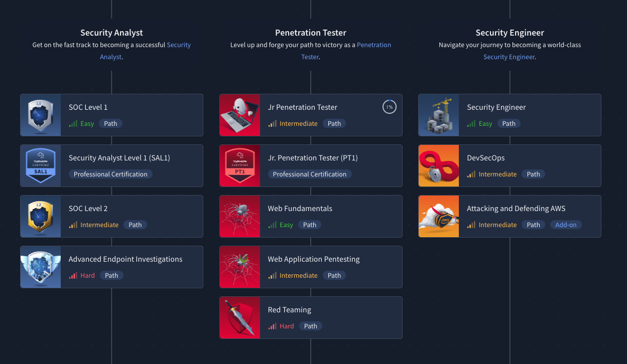This screenshot has height=364, width=627.
Task: Click the Easy difficulty bars on SOC Level 1
Action: tap(73, 123)
